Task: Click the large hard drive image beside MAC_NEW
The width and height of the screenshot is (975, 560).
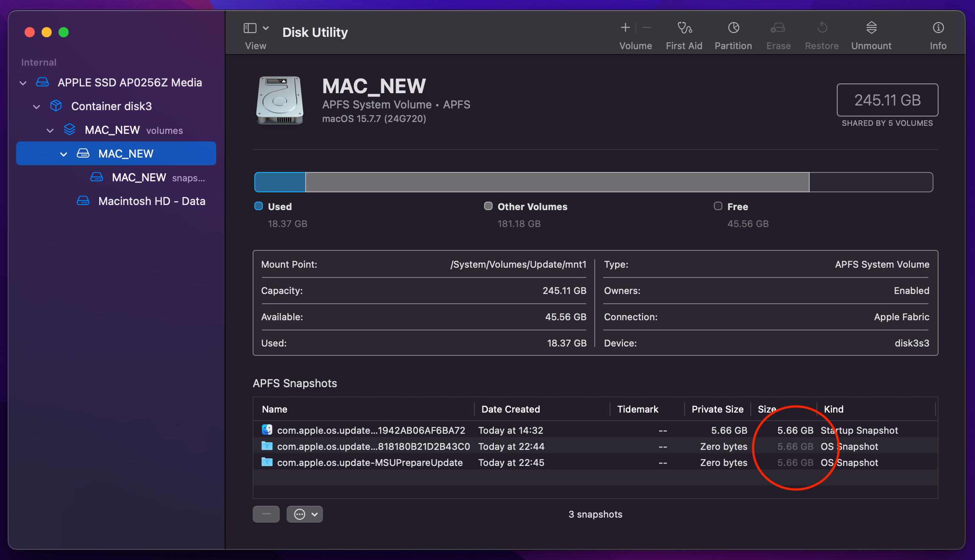Action: coord(280,101)
